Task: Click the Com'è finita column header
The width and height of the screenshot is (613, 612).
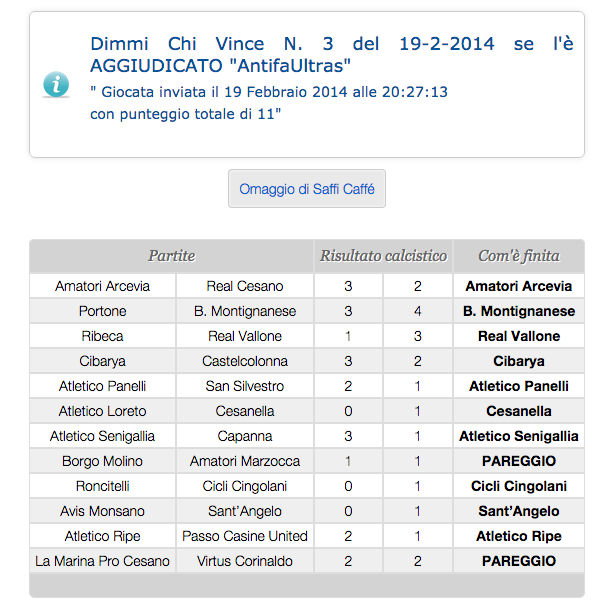Action: tap(518, 256)
